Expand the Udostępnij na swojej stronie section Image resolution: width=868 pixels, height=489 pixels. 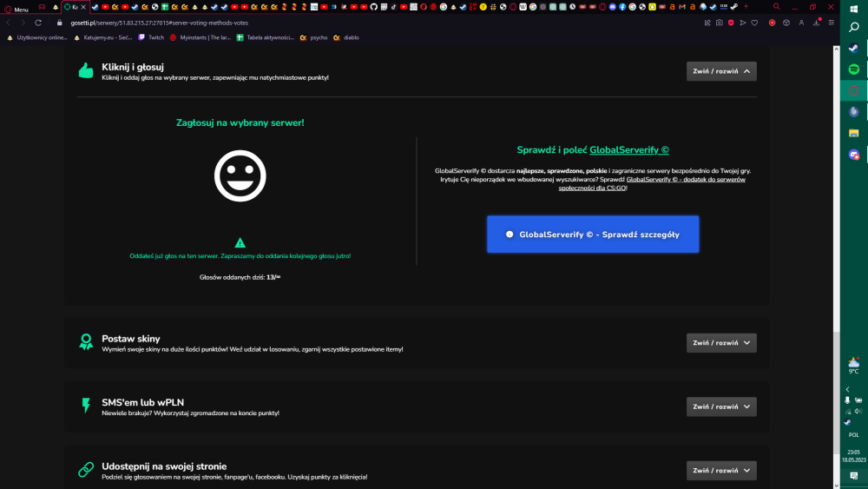click(721, 470)
